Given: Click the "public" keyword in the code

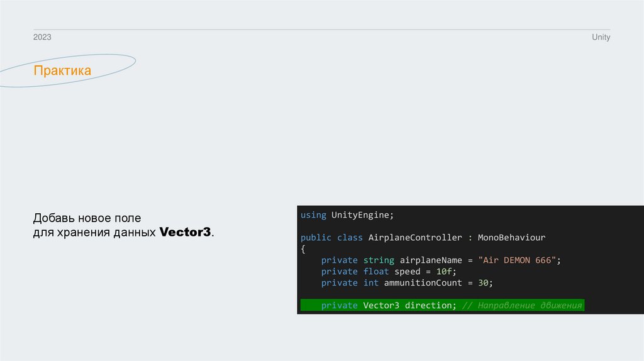Looking at the screenshot, I should click(316, 238).
